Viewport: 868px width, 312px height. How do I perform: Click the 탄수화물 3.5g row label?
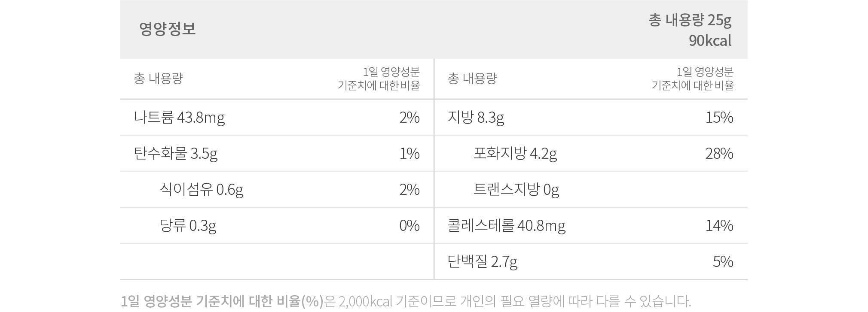(176, 153)
